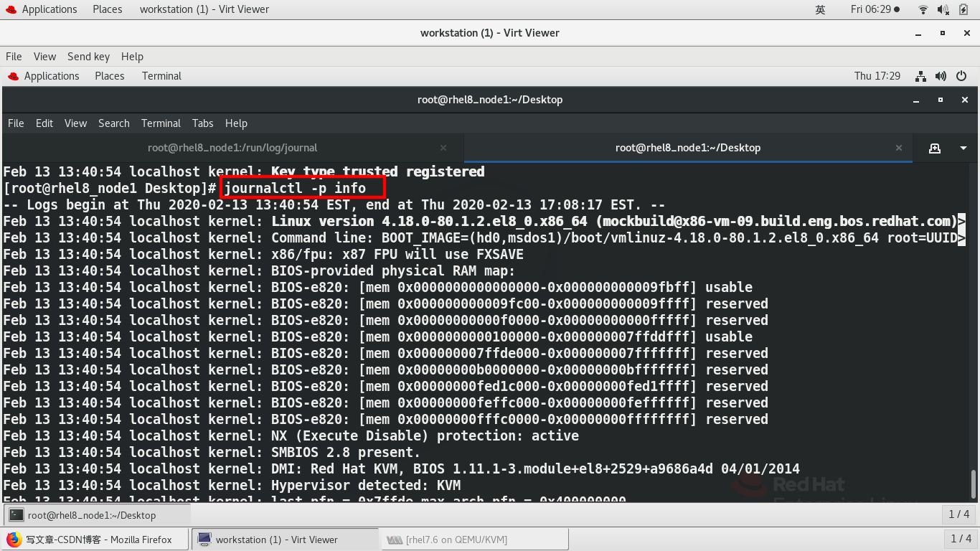The height and width of the screenshot is (551, 980).
Task: Click 'SMBIOS 2.8 present.' log line
Action: pyautogui.click(x=346, y=453)
